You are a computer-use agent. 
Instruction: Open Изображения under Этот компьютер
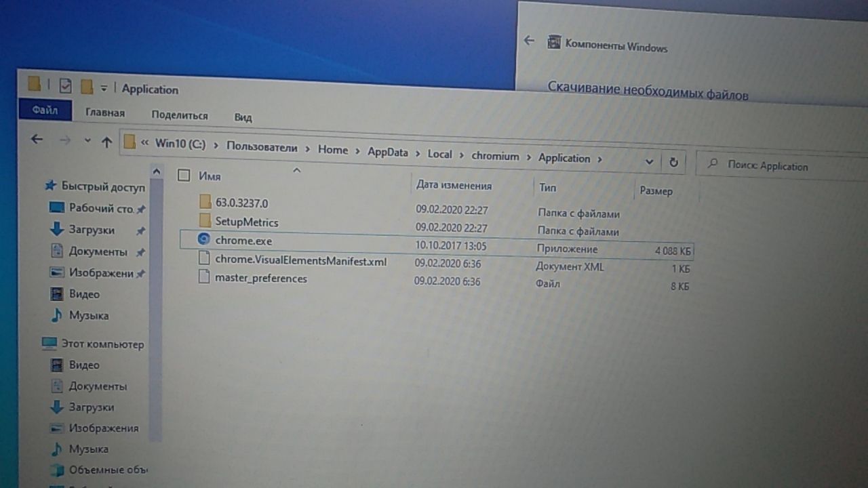(103, 428)
